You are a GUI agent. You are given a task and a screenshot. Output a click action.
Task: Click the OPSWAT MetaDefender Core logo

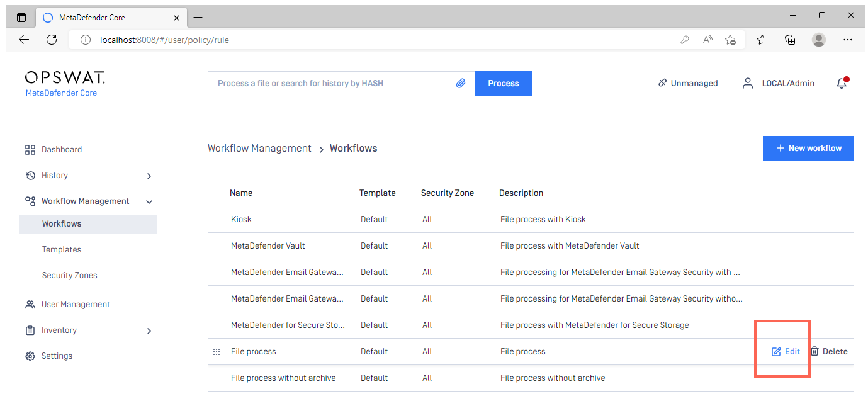click(x=65, y=84)
